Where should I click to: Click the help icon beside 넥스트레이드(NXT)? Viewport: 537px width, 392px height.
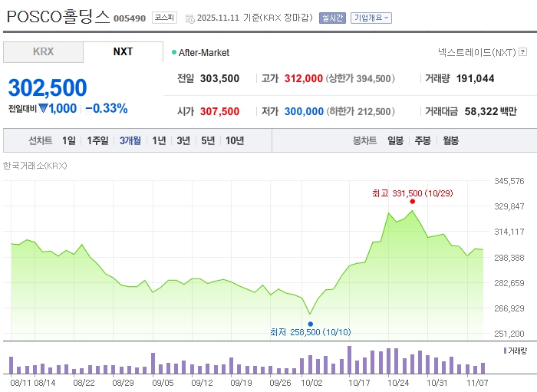tap(522, 52)
